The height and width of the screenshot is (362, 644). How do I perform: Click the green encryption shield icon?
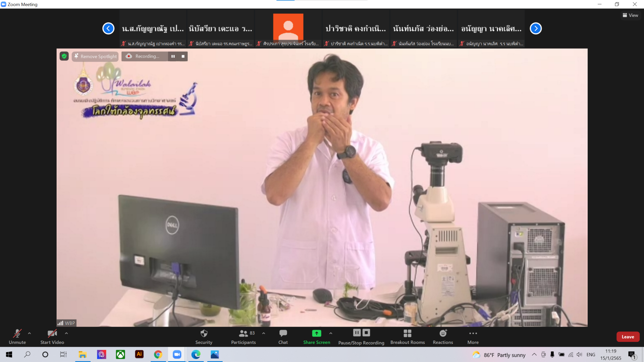coord(64,56)
